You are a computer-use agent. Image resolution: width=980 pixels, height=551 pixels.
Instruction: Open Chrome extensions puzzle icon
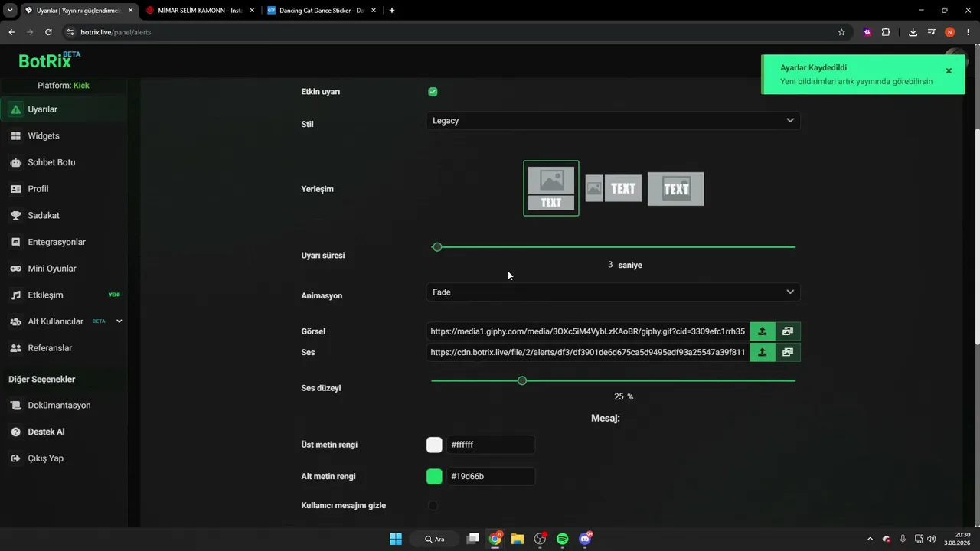886,32
